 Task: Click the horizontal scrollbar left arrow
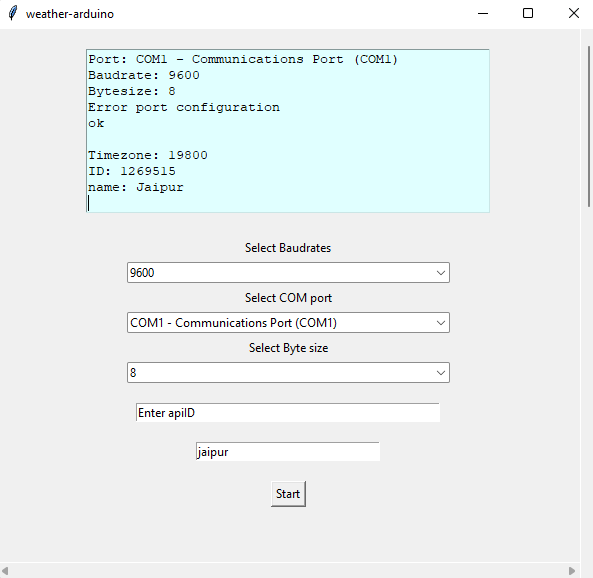[x=5, y=570]
